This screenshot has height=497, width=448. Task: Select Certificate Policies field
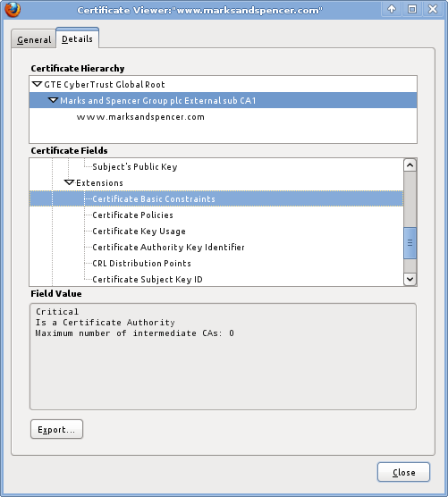pos(216,215)
